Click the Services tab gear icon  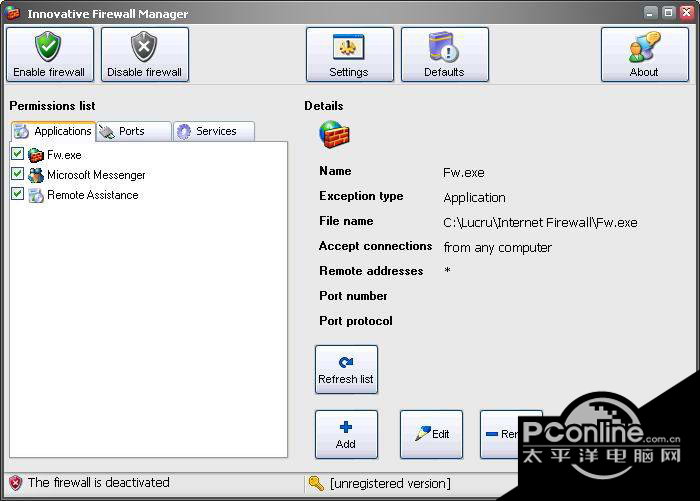pyautogui.click(x=183, y=132)
